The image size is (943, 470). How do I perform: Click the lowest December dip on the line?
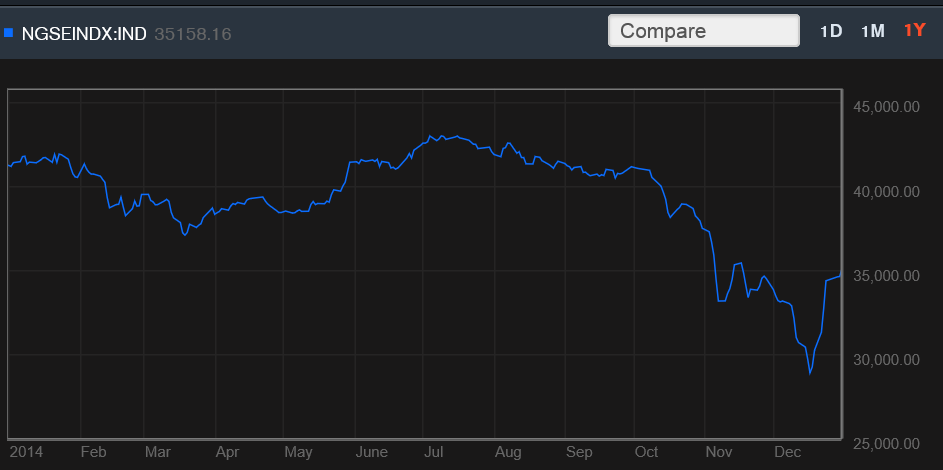[810, 373]
